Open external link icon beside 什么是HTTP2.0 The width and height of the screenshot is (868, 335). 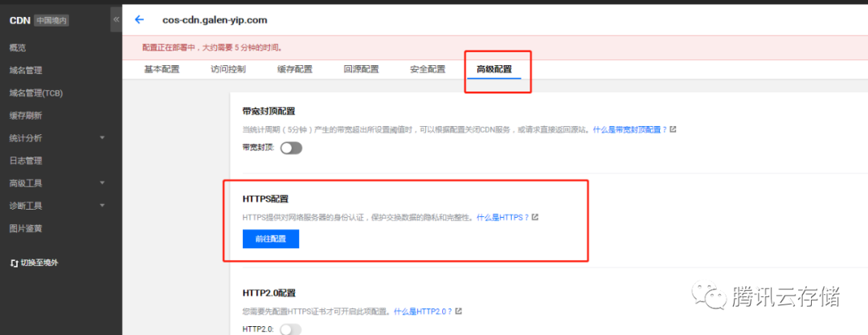458,311
